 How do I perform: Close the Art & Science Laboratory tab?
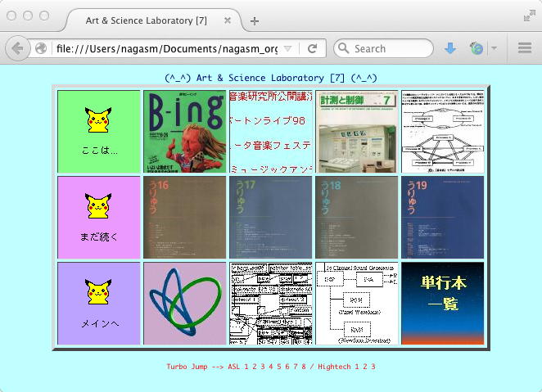pos(227,20)
